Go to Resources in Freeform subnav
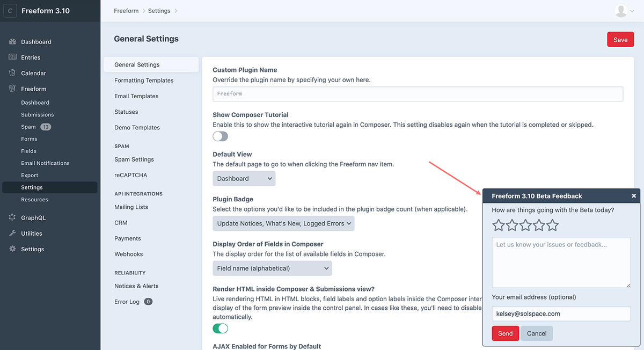Screen dimensions: 644x350 (34, 200)
